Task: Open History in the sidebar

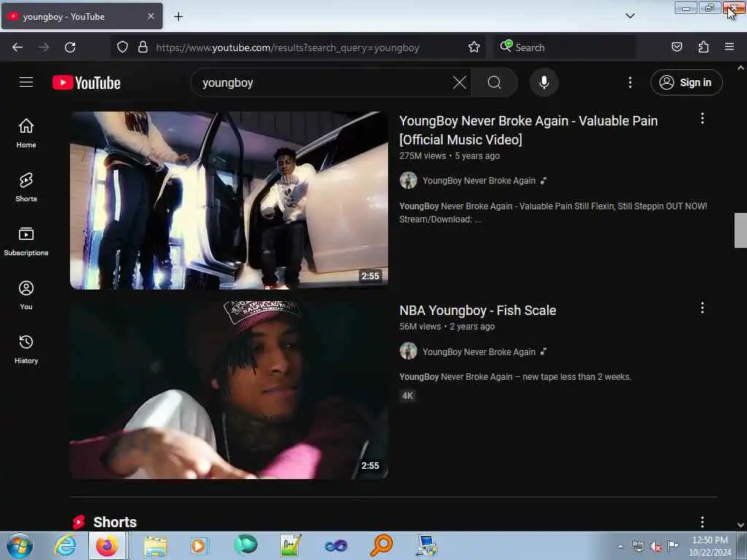Action: point(26,349)
